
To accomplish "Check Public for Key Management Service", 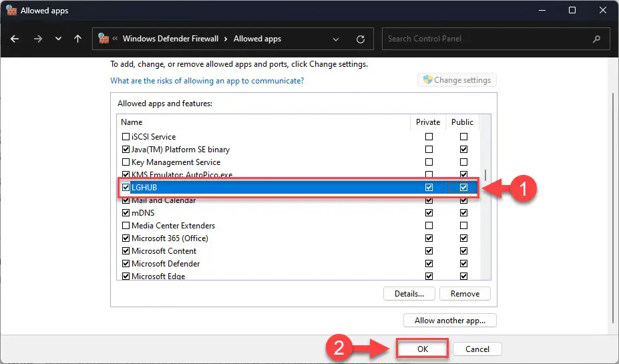I will point(463,162).
